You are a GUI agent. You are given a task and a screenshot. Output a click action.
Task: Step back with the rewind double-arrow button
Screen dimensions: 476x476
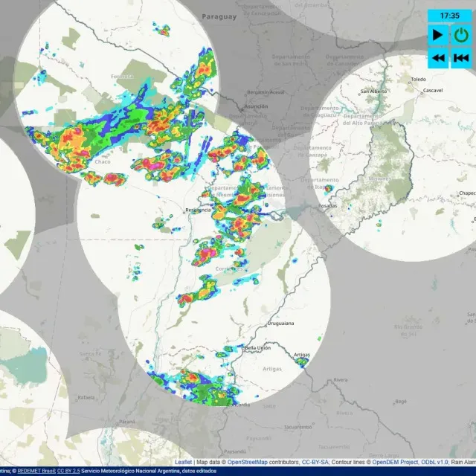tap(438, 58)
